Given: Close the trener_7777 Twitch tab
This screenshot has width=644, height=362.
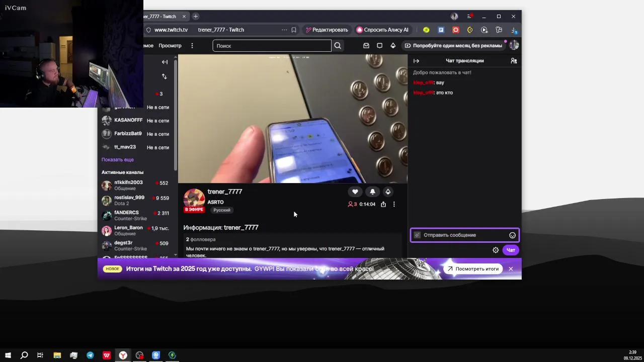Looking at the screenshot, I should [x=184, y=17].
